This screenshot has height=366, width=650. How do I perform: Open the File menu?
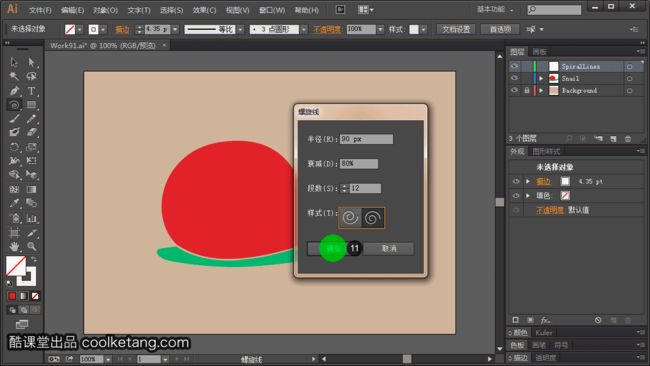tap(40, 10)
